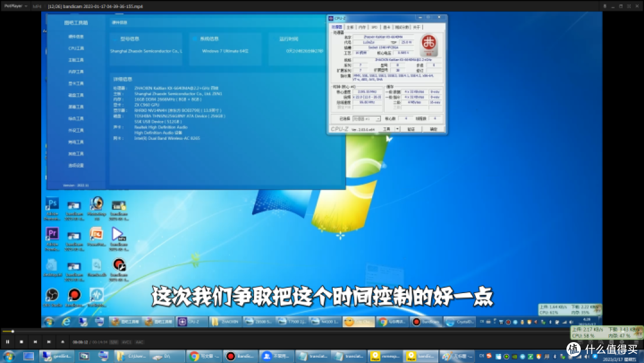Open 屏幕工具 in the toolbox sidebar
Image resolution: width=644 pixels, height=363 pixels.
click(76, 107)
